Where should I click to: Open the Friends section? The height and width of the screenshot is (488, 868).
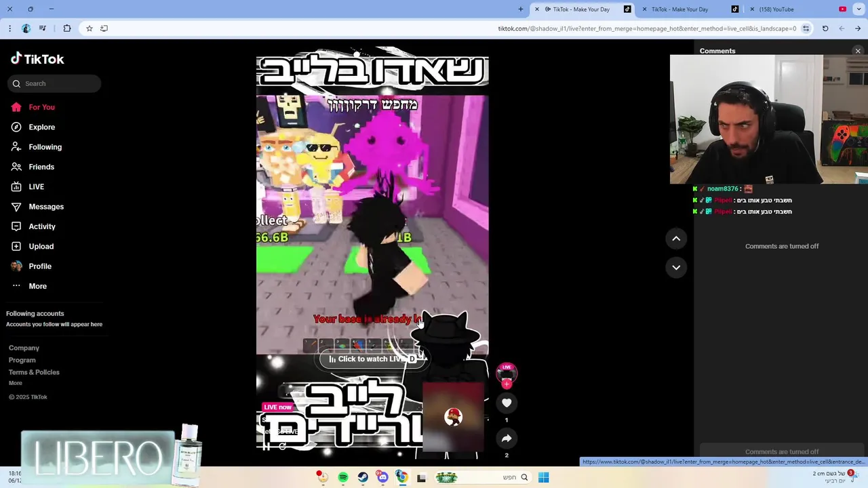33,167
